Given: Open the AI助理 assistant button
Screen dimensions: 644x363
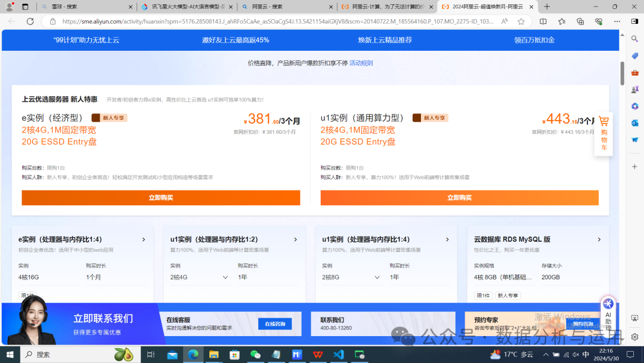Looking at the screenshot, I should pyautogui.click(x=608, y=314).
